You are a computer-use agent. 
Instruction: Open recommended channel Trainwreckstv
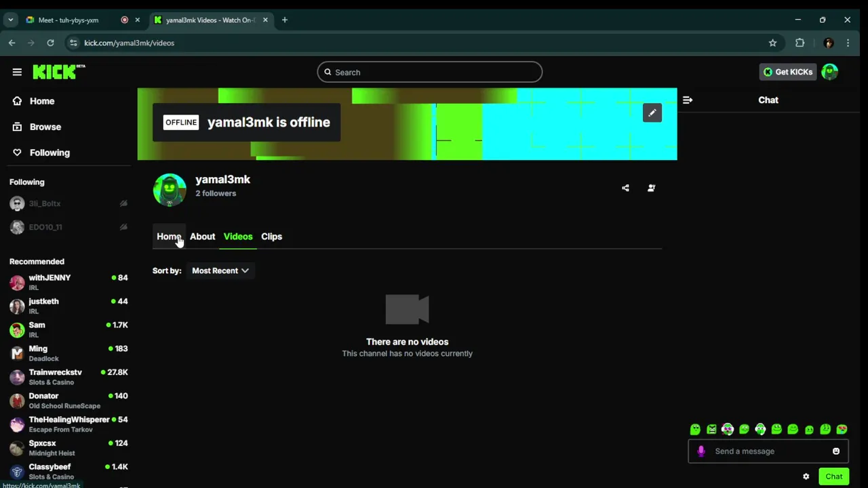tap(68, 378)
